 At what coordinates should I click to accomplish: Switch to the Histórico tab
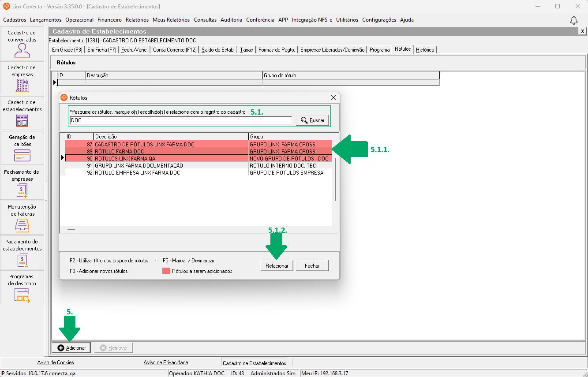(425, 50)
